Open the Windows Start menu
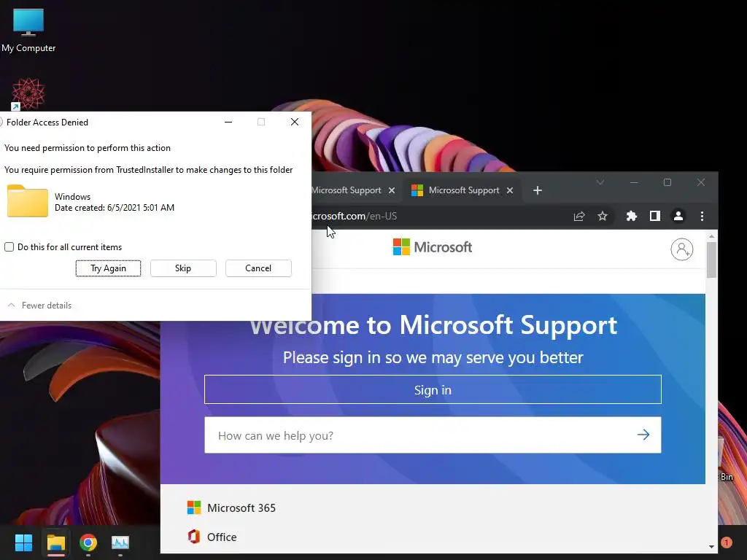747x560 pixels. pyautogui.click(x=23, y=542)
